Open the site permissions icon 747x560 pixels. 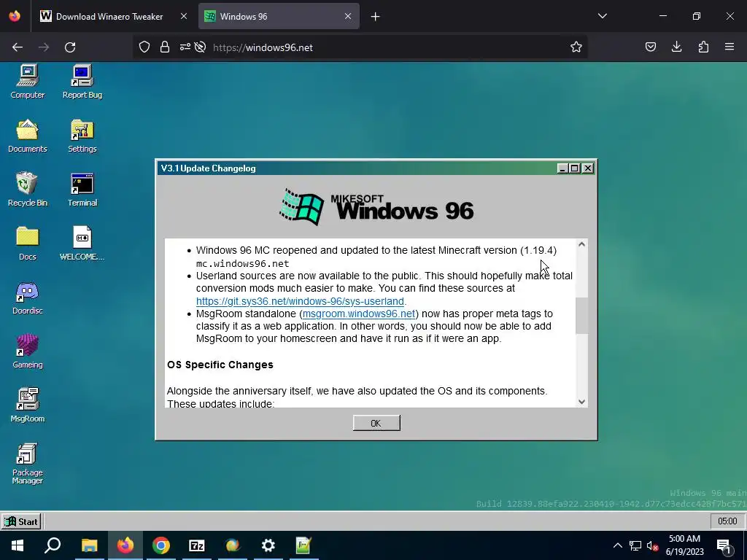[x=185, y=47]
